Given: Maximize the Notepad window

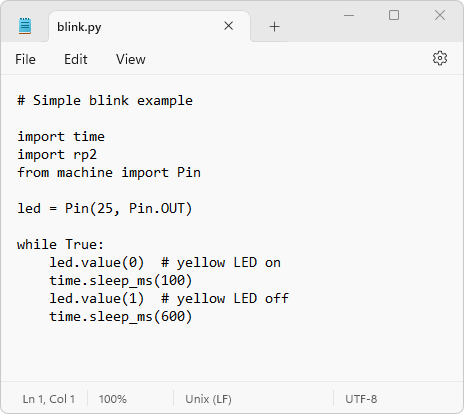Looking at the screenshot, I should point(394,15).
